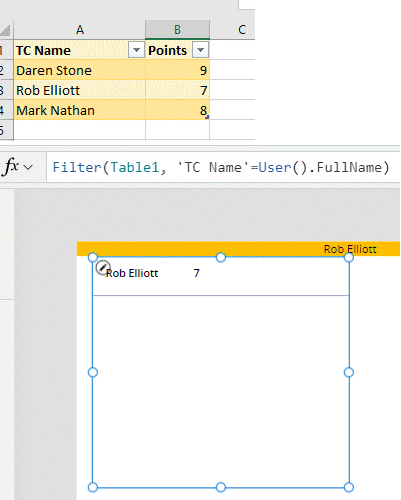Click Rob Elliott label in the yellow header
The width and height of the screenshot is (401, 500).
point(350,249)
